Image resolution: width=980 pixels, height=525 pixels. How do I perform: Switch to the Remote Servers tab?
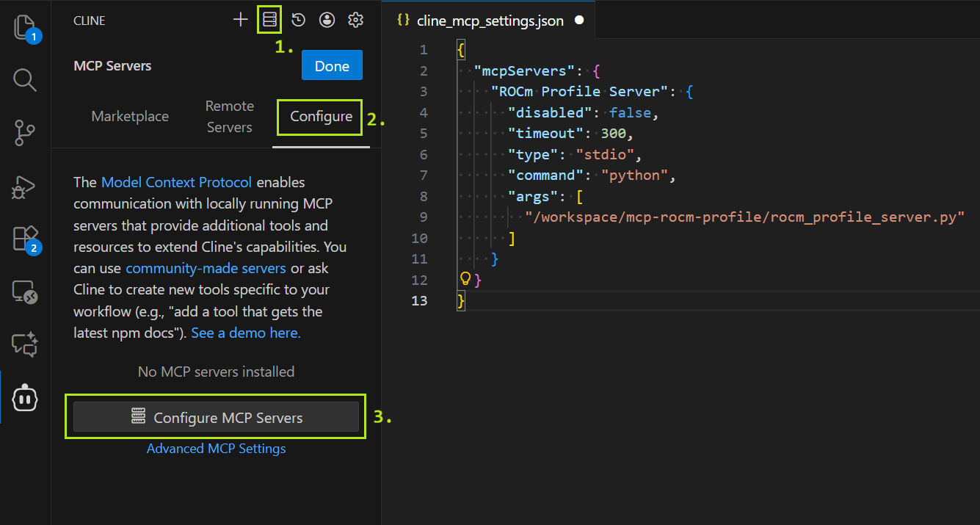click(x=229, y=117)
